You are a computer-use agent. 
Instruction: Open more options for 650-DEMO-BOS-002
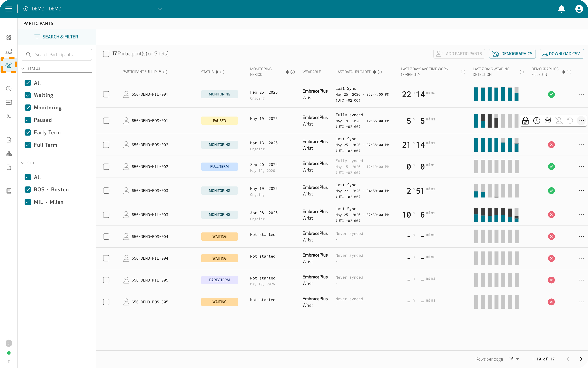click(x=581, y=145)
